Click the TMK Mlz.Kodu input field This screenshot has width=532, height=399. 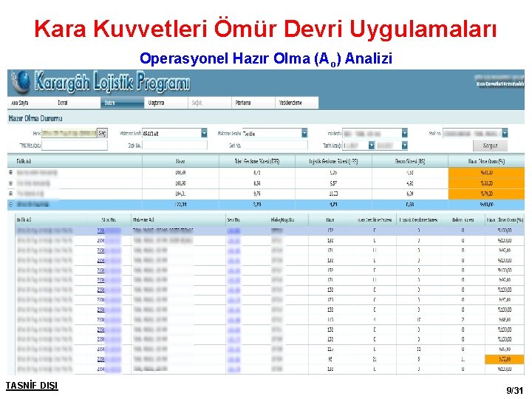pos(75,146)
